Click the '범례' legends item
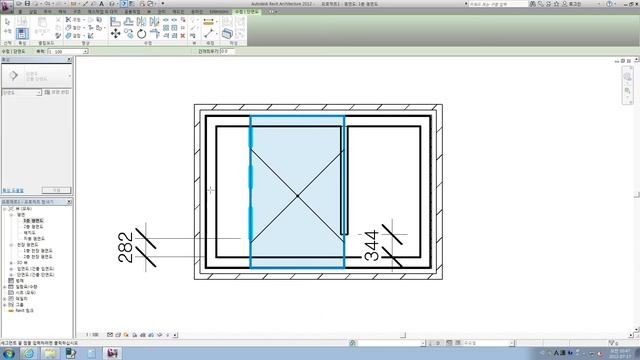Image resolution: width=640 pixels, height=360 pixels. coord(20,281)
